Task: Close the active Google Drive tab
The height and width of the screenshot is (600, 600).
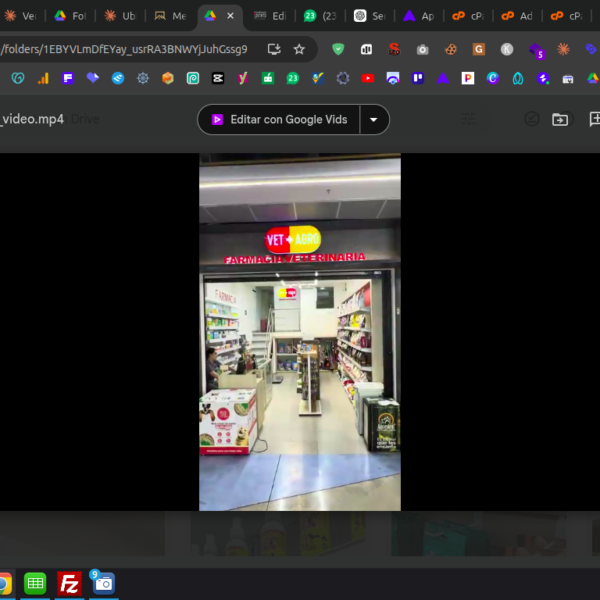Action: tap(231, 16)
